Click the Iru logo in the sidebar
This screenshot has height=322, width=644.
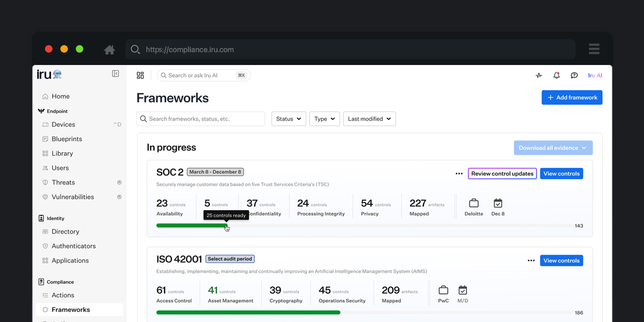point(49,74)
